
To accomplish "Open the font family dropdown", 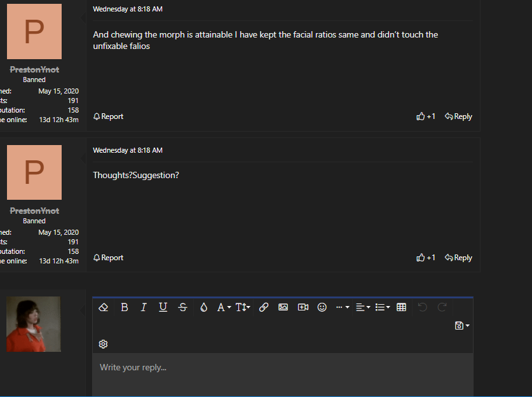I will pos(224,307).
